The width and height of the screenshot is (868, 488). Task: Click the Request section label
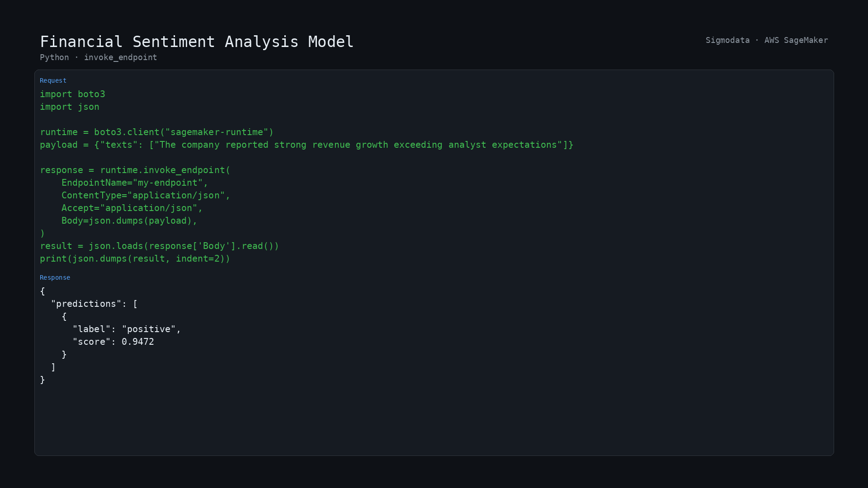click(53, 80)
